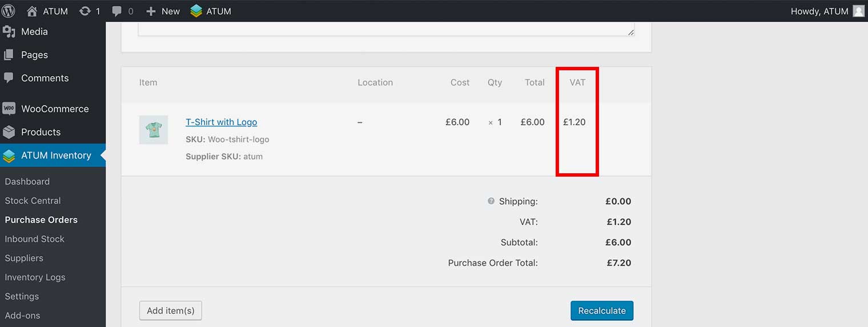
Task: Click the user avatar next to Howdy, ATUM
Action: click(858, 11)
